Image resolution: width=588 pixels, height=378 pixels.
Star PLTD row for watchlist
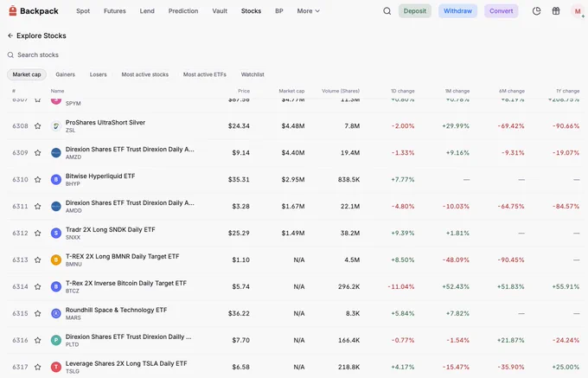tap(37, 340)
